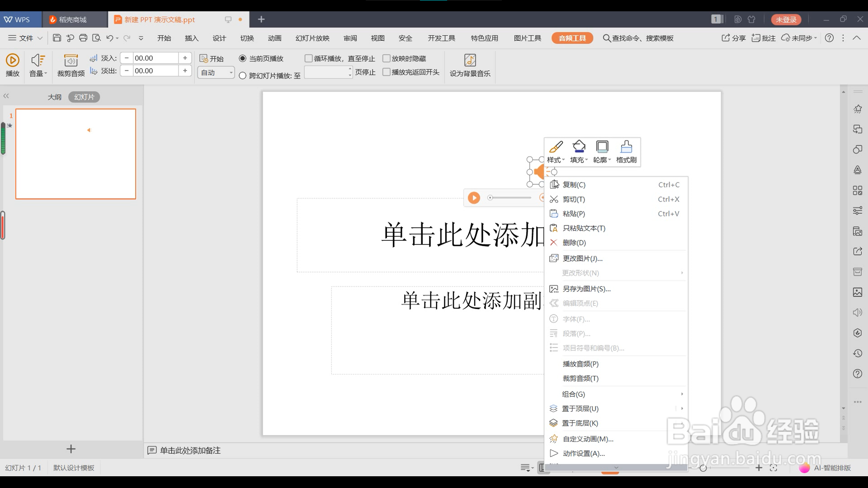The height and width of the screenshot is (488, 868).
Task: Click the AI-智能排版 button in status bar
Action: [826, 468]
